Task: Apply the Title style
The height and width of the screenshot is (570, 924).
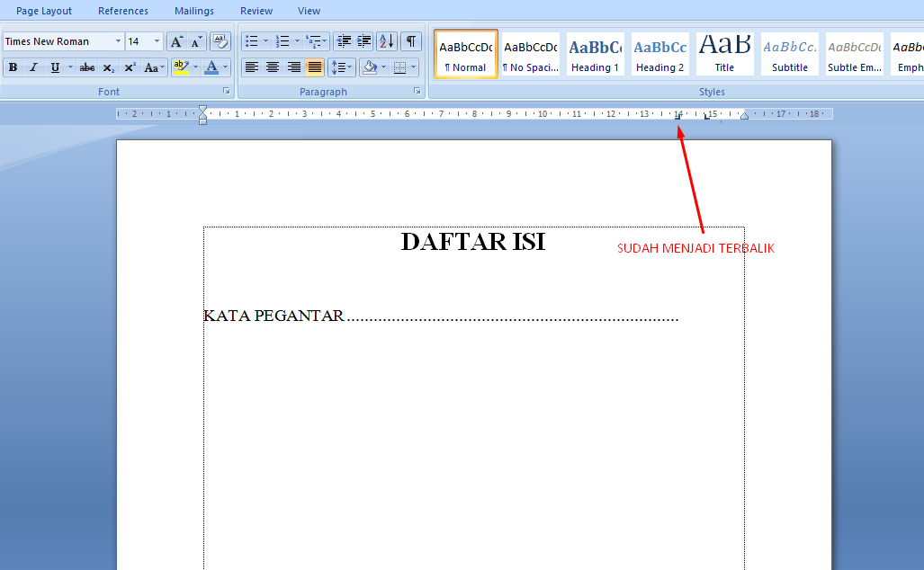Action: point(725,54)
